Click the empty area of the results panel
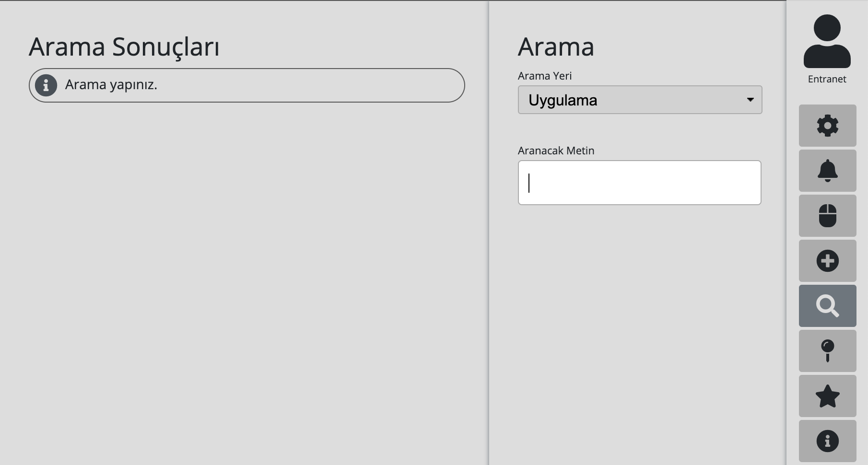The image size is (868, 465). click(245, 283)
